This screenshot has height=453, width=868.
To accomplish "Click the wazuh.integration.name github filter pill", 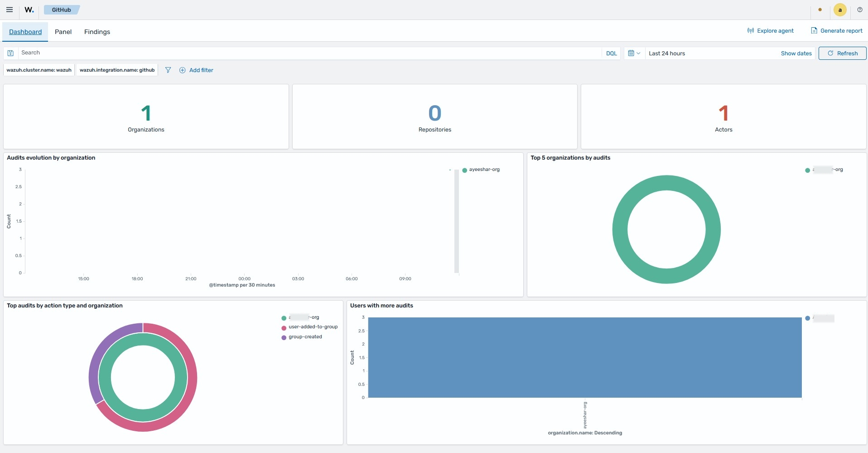I will click(x=117, y=70).
